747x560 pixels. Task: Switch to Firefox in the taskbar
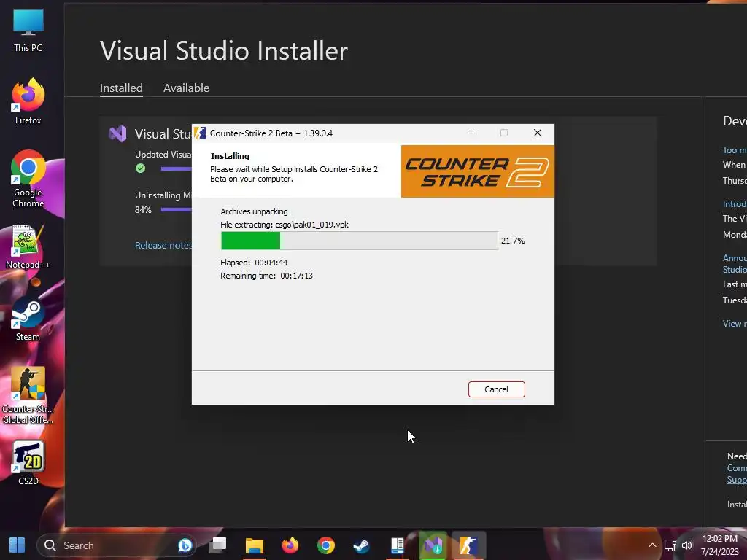click(x=290, y=545)
